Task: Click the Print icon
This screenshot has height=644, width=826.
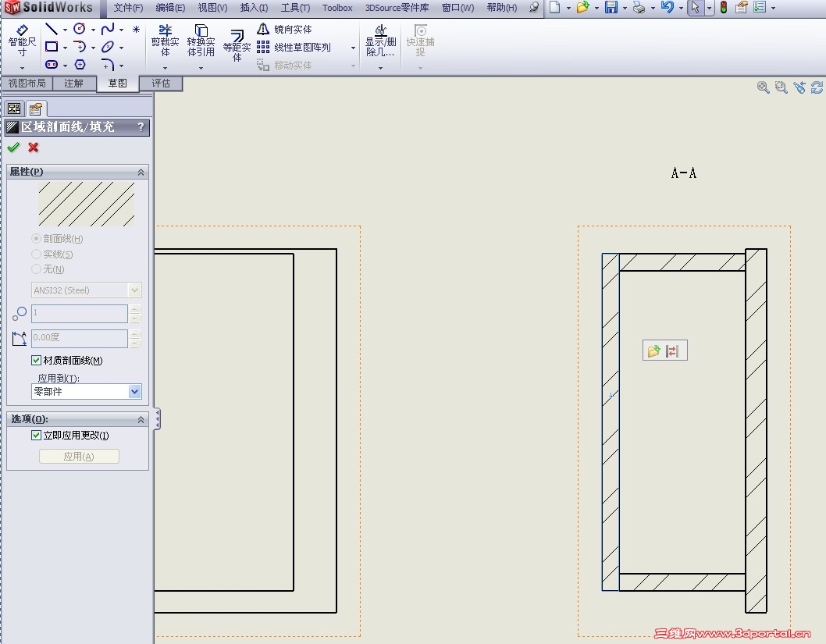Action: point(639,7)
